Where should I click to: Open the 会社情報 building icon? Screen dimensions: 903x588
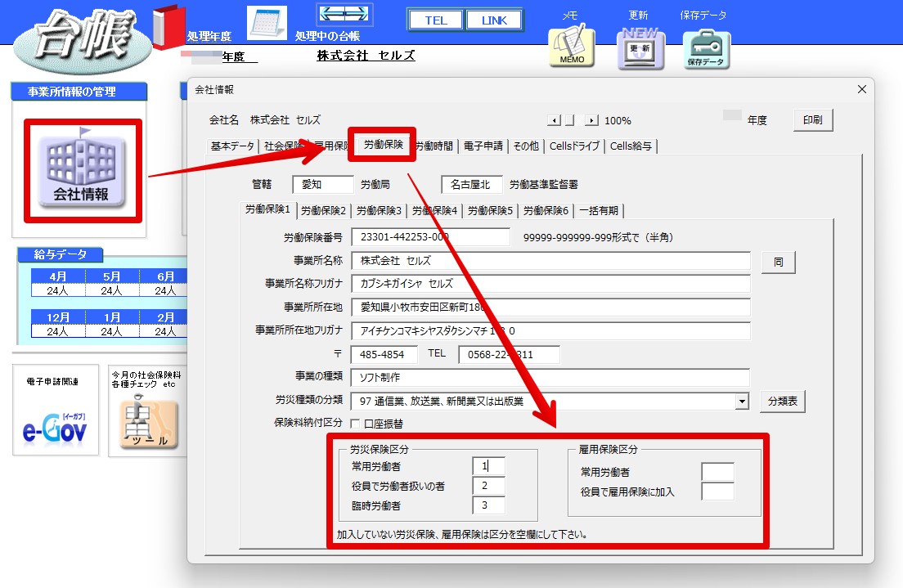pos(81,170)
